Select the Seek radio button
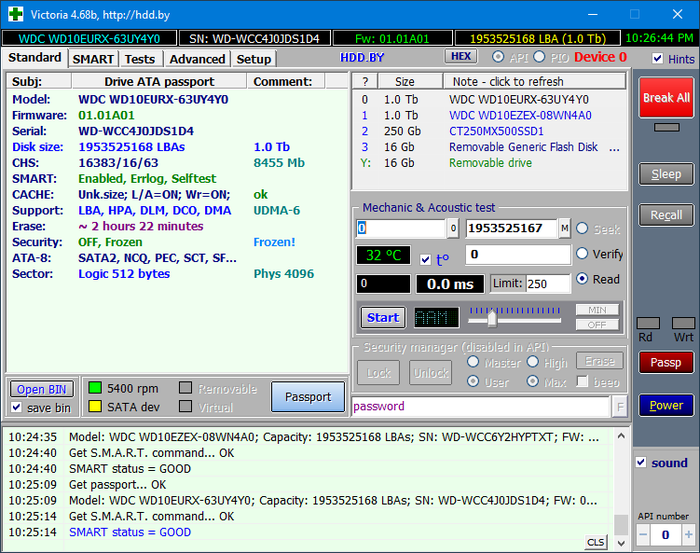The width and height of the screenshot is (700, 553). coord(582,229)
